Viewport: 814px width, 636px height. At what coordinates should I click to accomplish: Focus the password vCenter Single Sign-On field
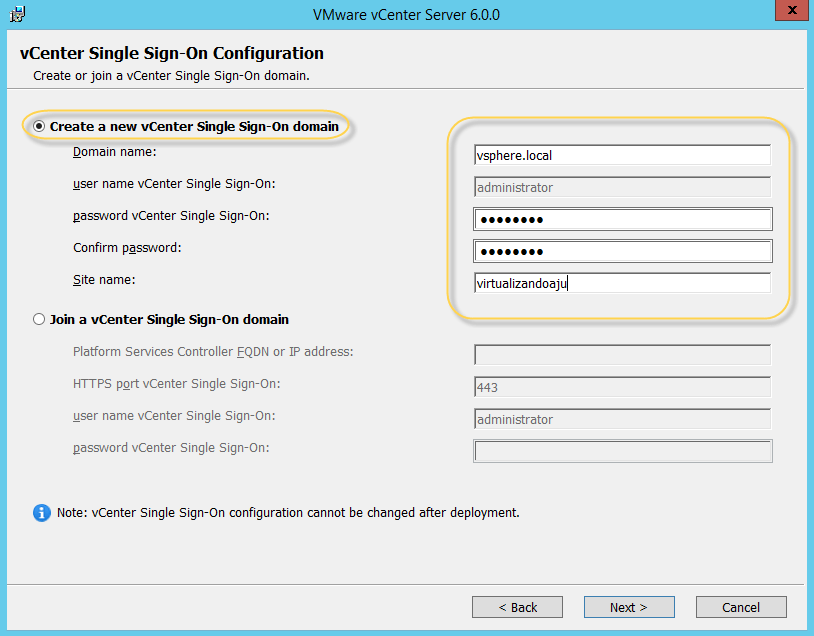[x=621, y=220]
